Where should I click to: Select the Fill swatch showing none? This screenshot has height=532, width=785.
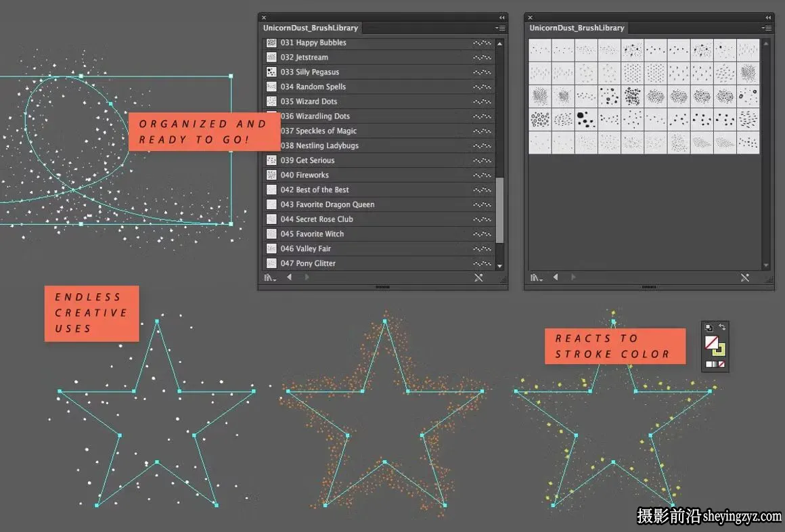coord(711,342)
